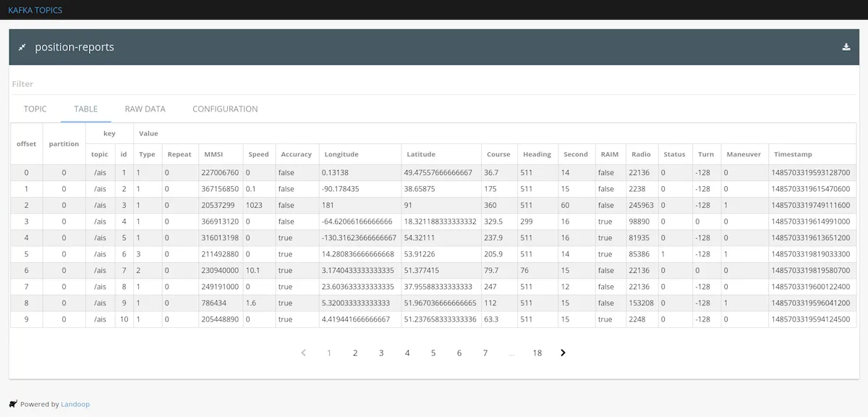The width and height of the screenshot is (868, 417).
Task: Click into the Filter input field
Action: point(434,84)
